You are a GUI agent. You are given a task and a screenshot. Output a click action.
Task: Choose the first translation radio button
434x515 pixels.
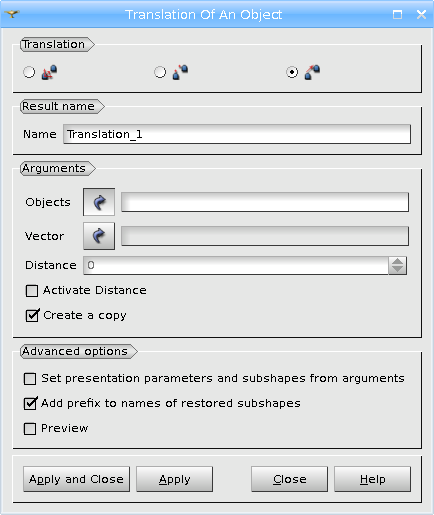[x=29, y=72]
